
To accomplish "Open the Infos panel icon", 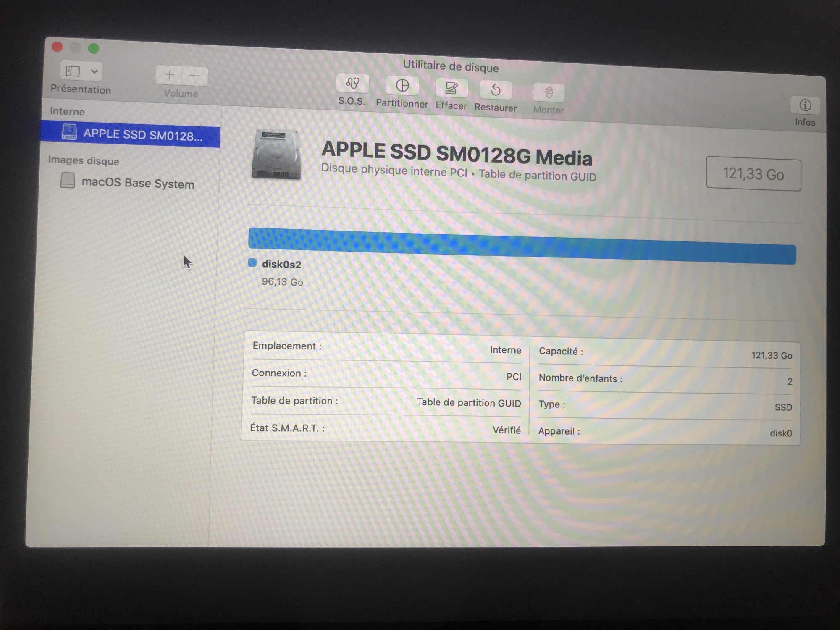I will [x=805, y=105].
